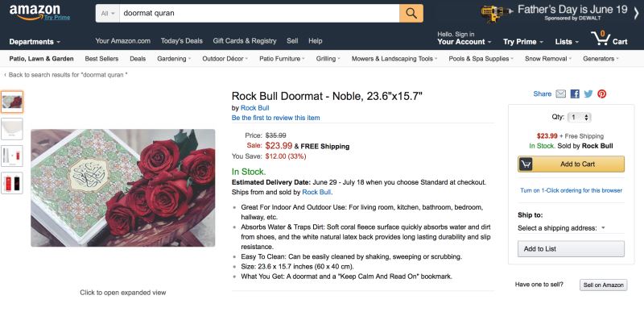Screen dimensions: 644x312
Task: Select Gift Cards & Registry menu item
Action: coord(245,41)
